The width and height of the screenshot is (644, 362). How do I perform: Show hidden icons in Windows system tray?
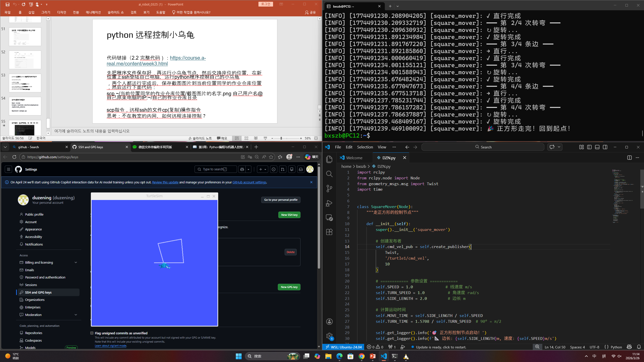coord(586,356)
